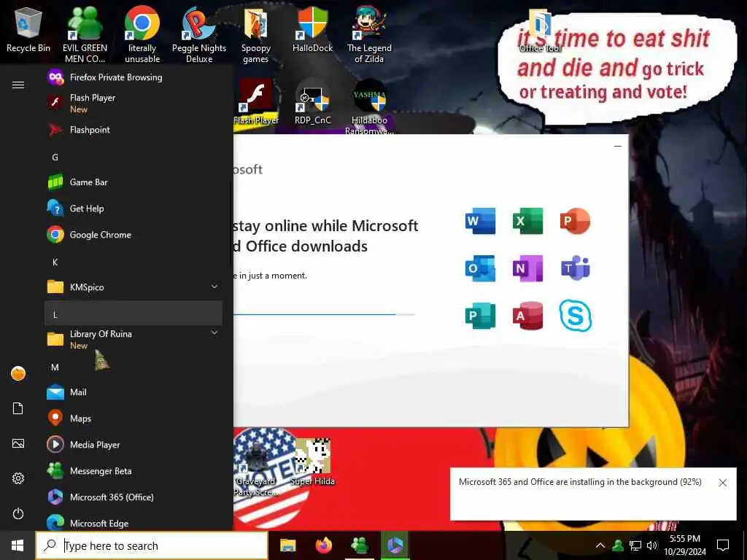
Task: Click the Excel icon in Office installer
Action: 527,221
